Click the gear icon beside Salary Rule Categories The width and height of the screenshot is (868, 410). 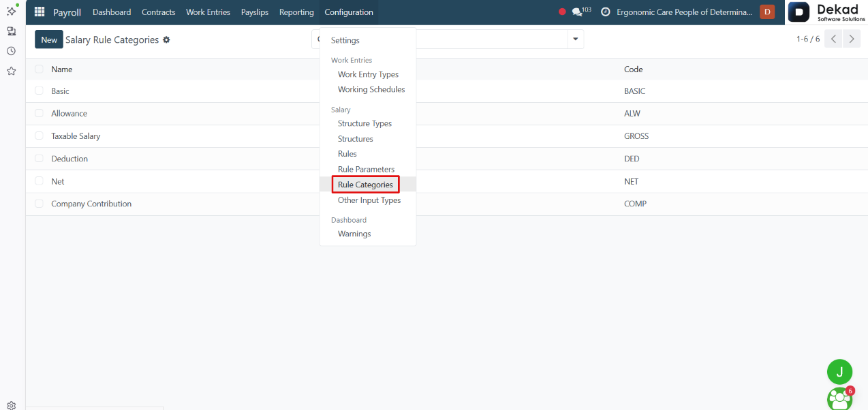point(166,40)
